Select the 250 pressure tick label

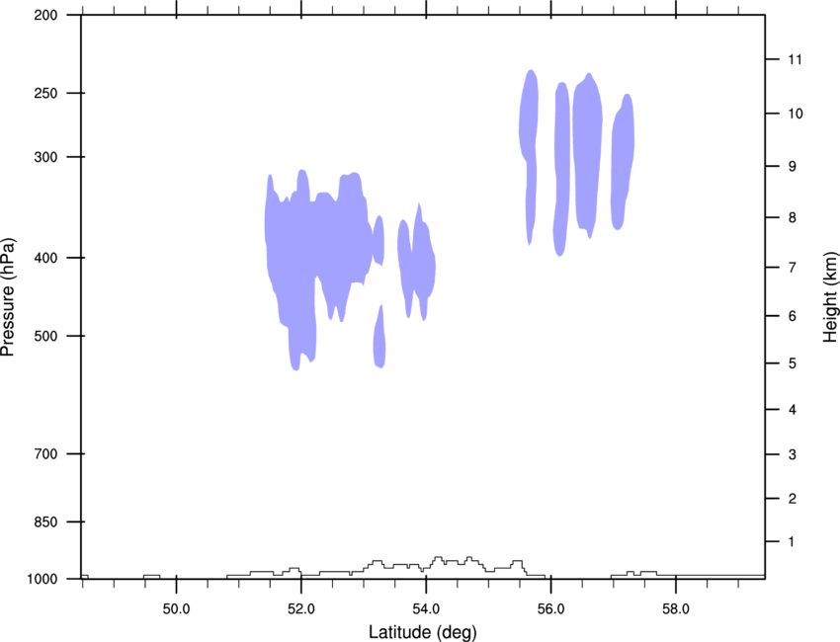pyautogui.click(x=45, y=93)
